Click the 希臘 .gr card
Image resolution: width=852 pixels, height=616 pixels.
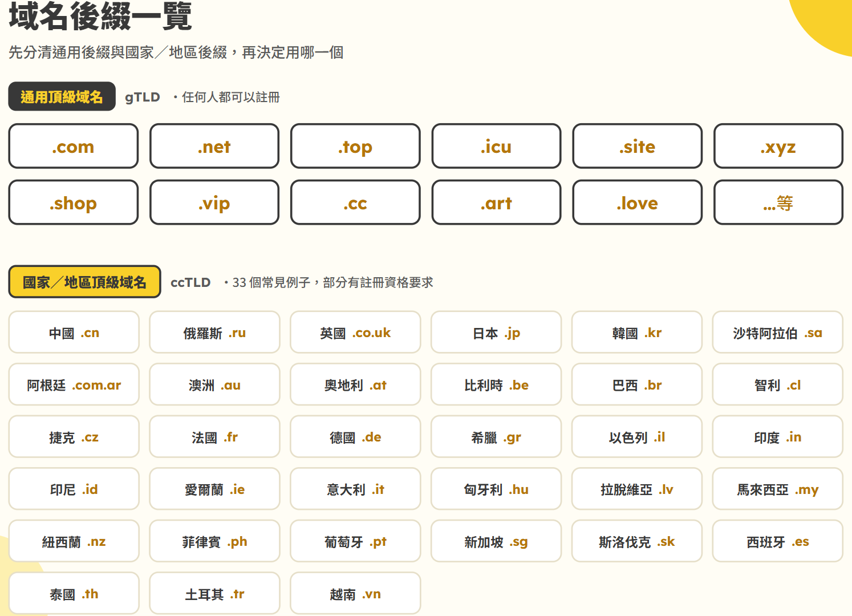[x=496, y=436]
